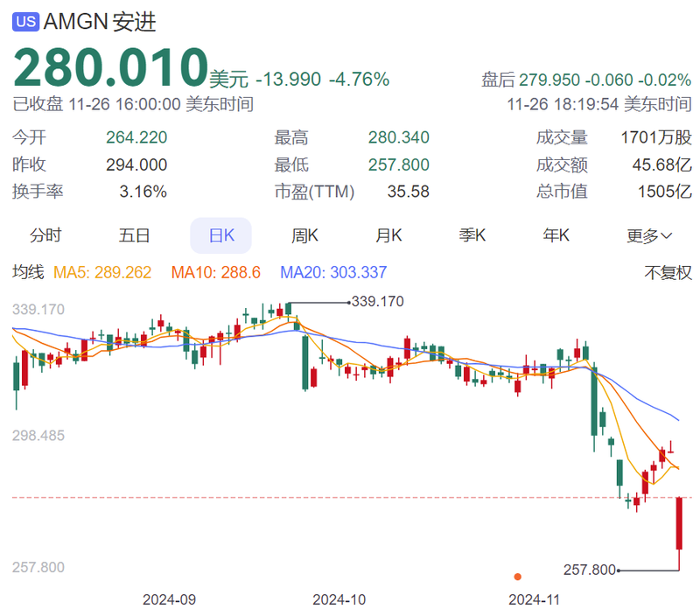
Task: Select the 日K chart tab
Action: (x=220, y=235)
